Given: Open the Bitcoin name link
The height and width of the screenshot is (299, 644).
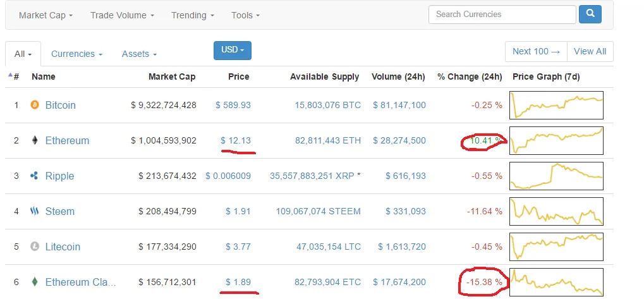Looking at the screenshot, I should coord(61,105).
